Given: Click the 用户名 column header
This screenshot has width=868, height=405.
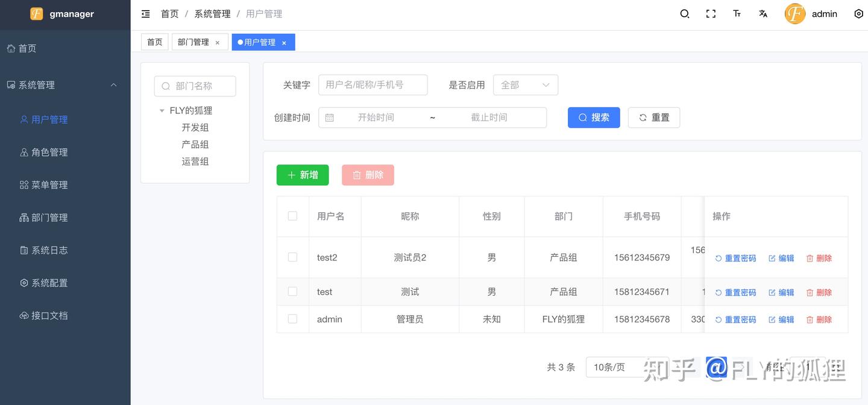Looking at the screenshot, I should (330, 216).
